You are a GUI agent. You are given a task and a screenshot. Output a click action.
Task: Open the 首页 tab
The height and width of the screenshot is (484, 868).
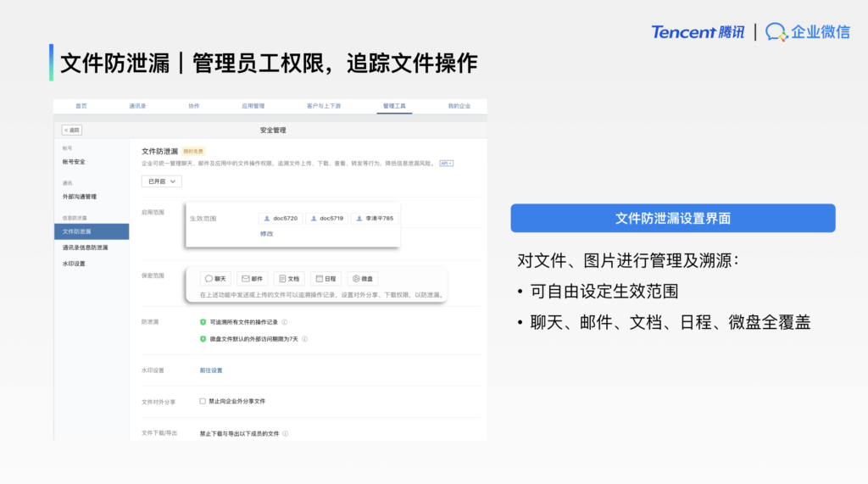click(x=81, y=106)
